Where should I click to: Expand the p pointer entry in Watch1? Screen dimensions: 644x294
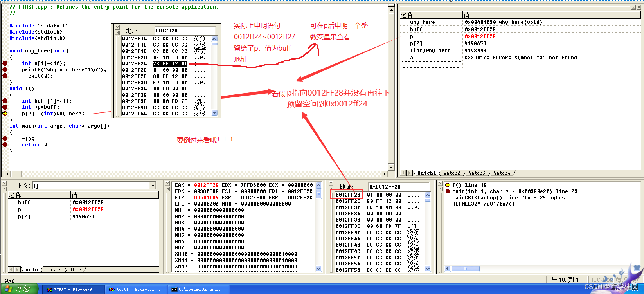405,36
